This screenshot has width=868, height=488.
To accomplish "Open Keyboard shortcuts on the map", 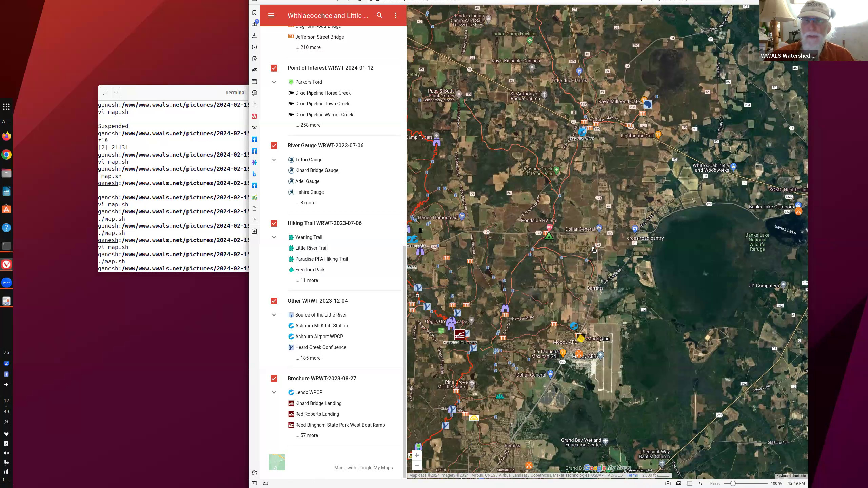I will [791, 476].
